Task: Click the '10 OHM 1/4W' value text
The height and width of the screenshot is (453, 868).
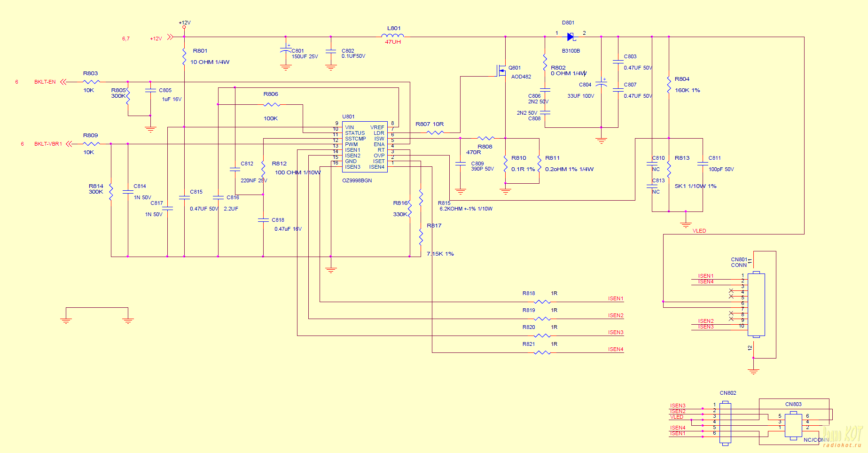Action: [210, 62]
